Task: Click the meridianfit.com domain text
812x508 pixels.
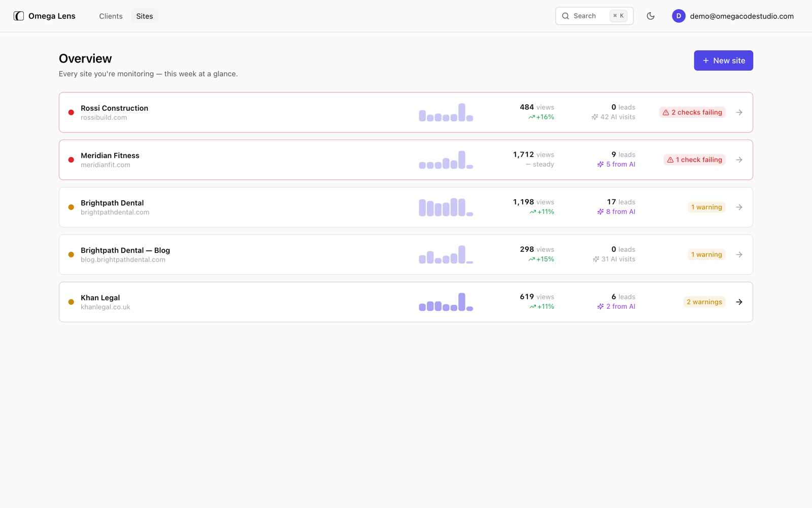Action: [x=106, y=165]
